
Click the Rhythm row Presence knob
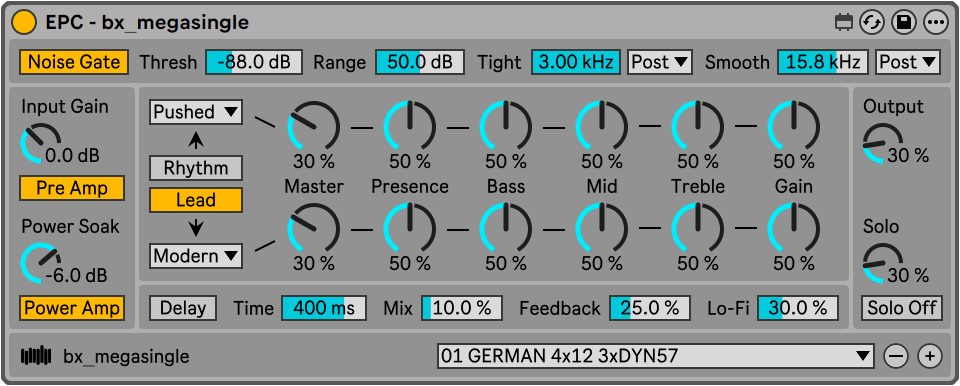410,126
